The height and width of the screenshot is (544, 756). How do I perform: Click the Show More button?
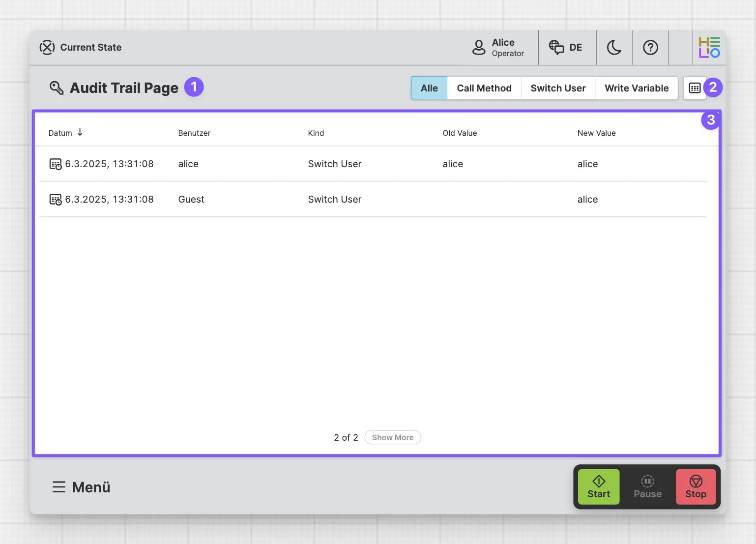pyautogui.click(x=392, y=437)
